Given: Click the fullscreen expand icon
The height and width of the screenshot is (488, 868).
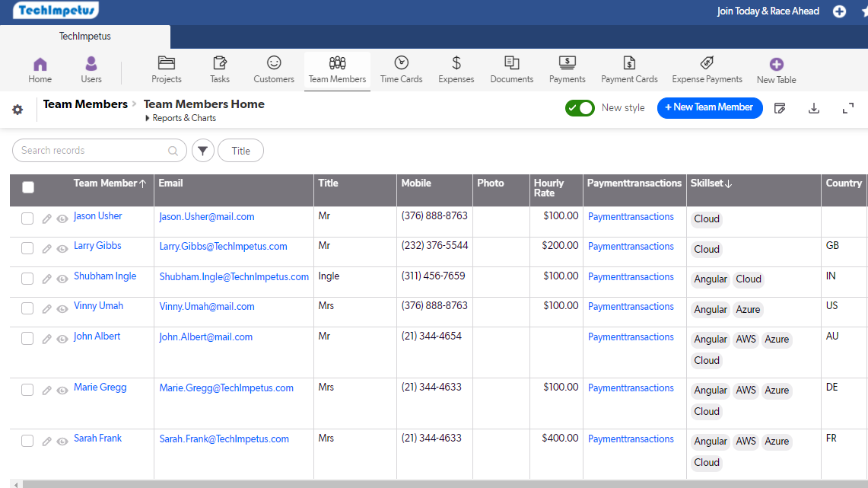Looking at the screenshot, I should point(848,109).
